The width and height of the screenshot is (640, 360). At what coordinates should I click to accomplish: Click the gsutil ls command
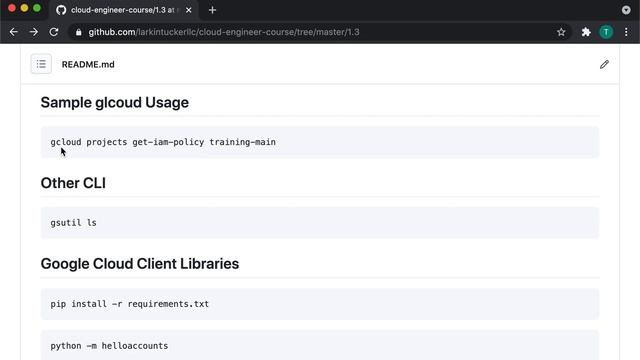point(73,223)
